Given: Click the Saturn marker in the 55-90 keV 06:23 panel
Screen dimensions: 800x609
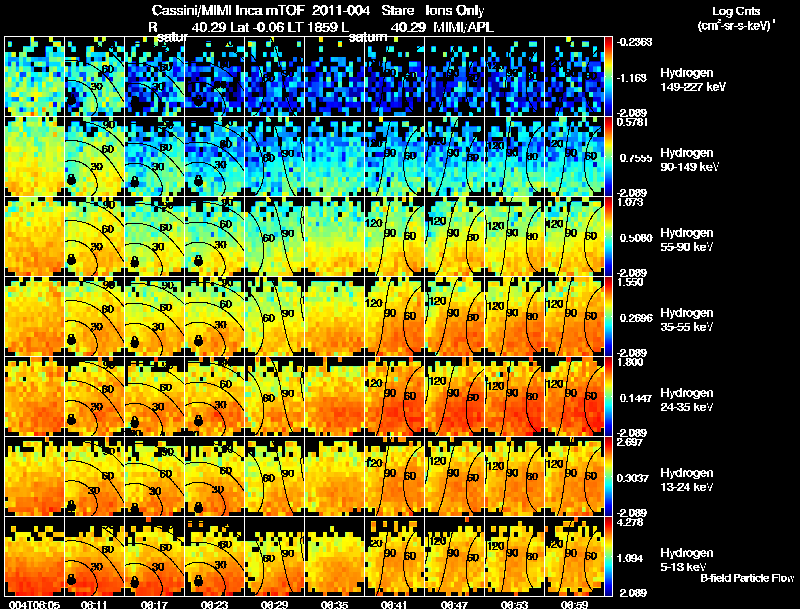Looking at the screenshot, I should point(198,261).
